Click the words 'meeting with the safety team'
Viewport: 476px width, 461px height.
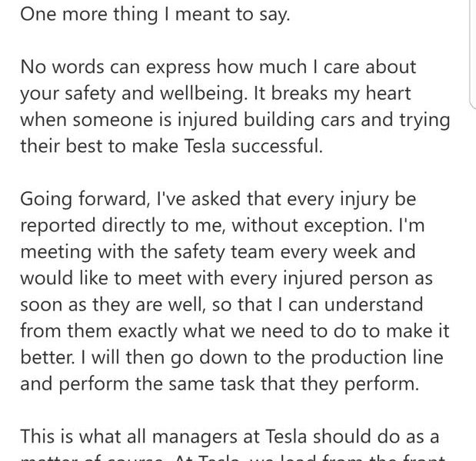coord(147,252)
